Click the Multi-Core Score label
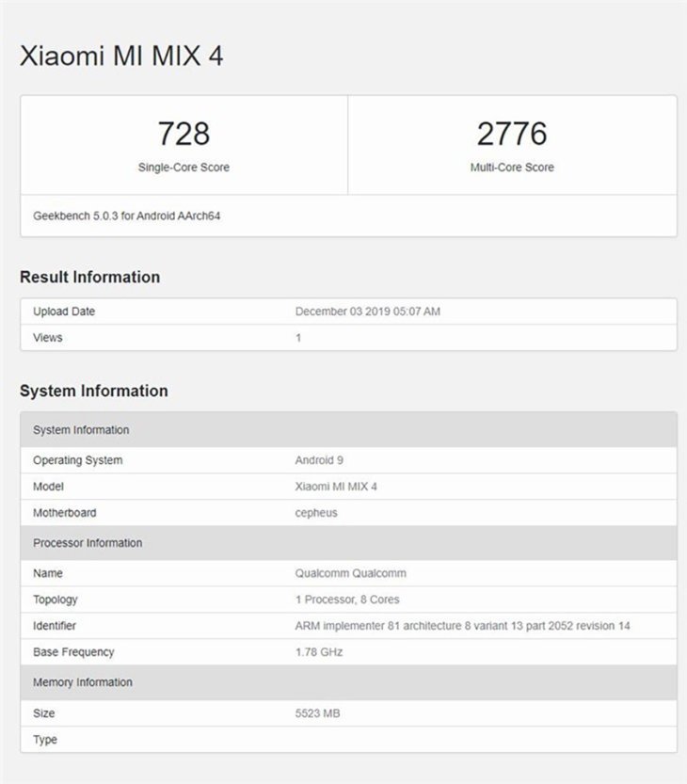This screenshot has width=687, height=784. (512, 167)
